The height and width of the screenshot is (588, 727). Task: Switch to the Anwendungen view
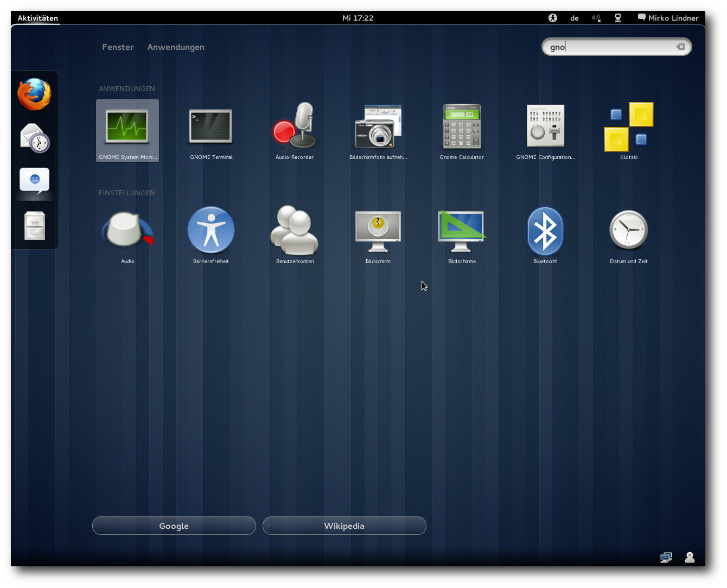pos(176,47)
